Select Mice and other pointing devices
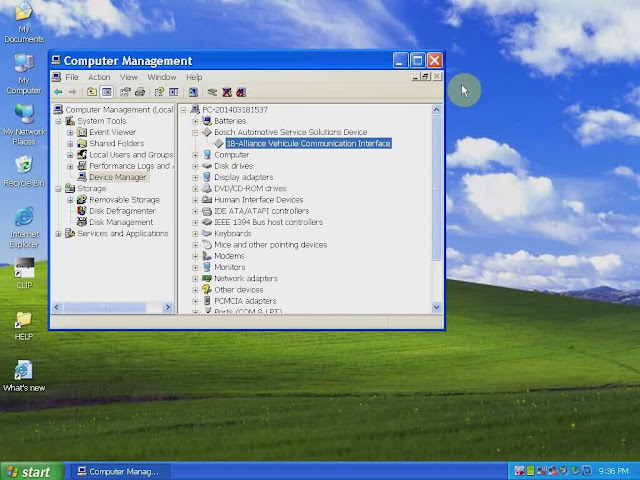 [x=270, y=244]
